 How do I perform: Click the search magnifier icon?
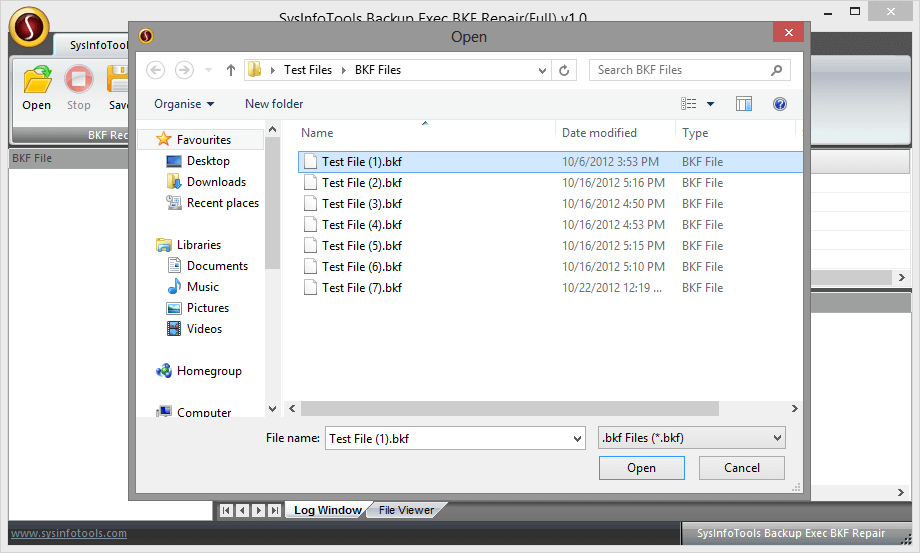click(776, 70)
